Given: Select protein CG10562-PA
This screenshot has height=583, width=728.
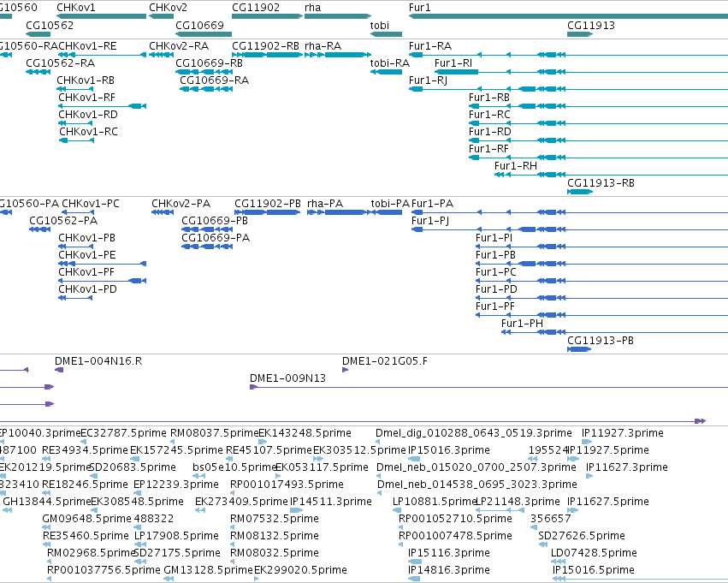Looking at the screenshot, I should pyautogui.click(x=63, y=221).
